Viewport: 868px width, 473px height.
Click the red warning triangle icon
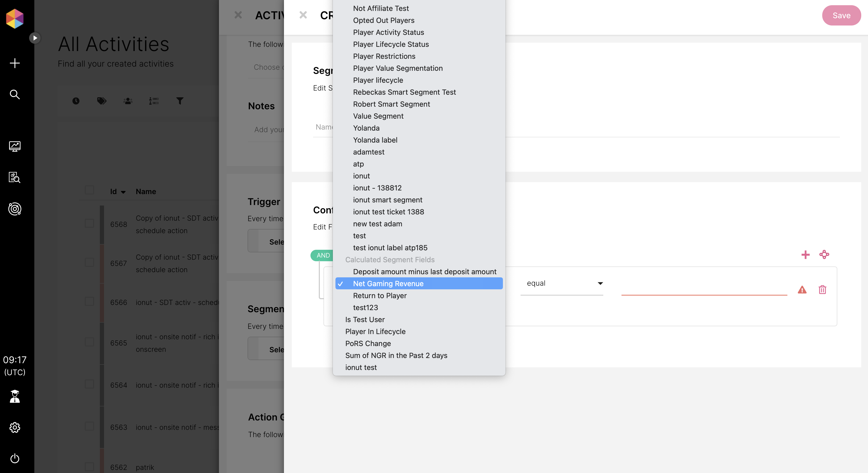pyautogui.click(x=802, y=290)
